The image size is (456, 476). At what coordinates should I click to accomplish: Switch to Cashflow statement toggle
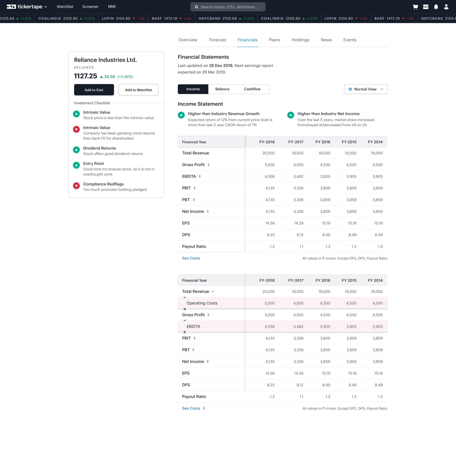click(x=252, y=89)
